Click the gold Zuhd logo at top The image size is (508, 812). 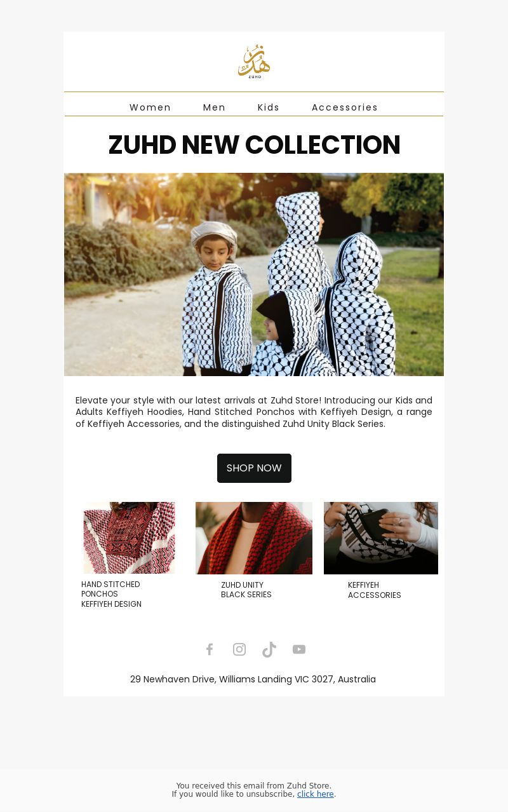[254, 62]
